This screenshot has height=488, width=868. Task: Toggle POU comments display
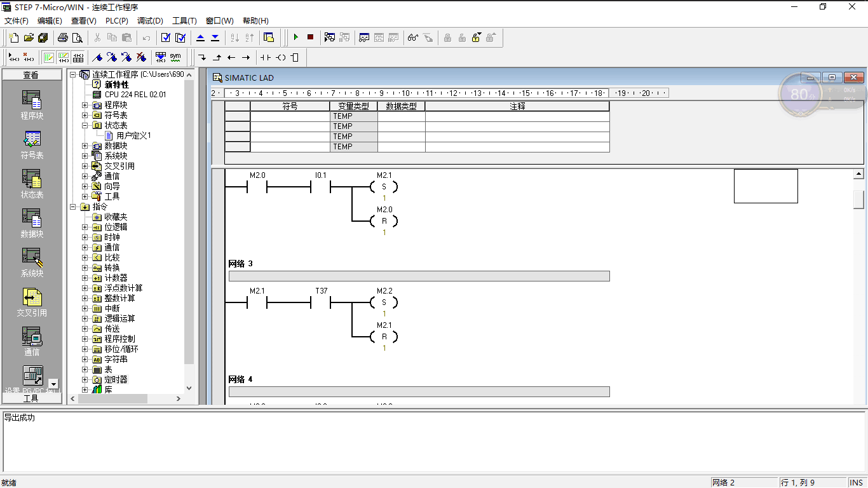(x=48, y=57)
